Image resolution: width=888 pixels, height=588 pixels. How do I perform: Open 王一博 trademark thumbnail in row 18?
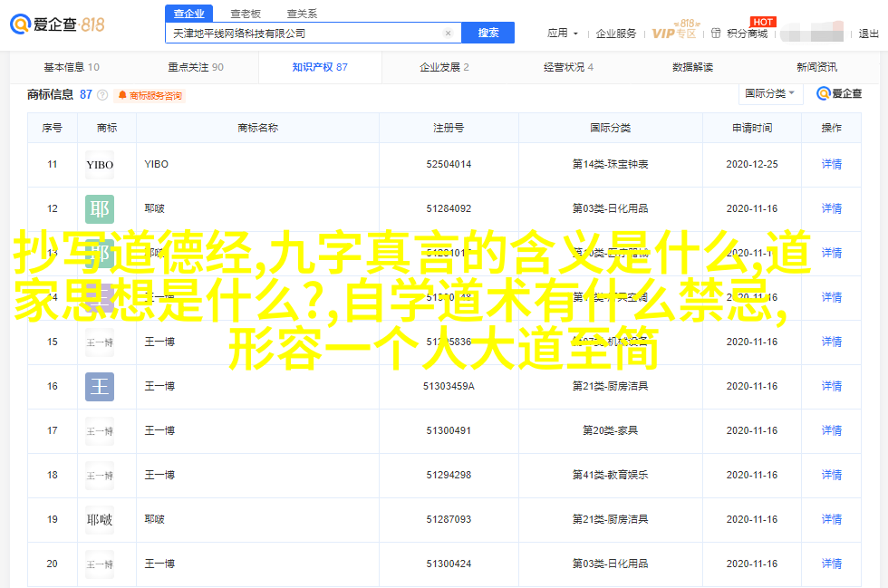(x=100, y=476)
